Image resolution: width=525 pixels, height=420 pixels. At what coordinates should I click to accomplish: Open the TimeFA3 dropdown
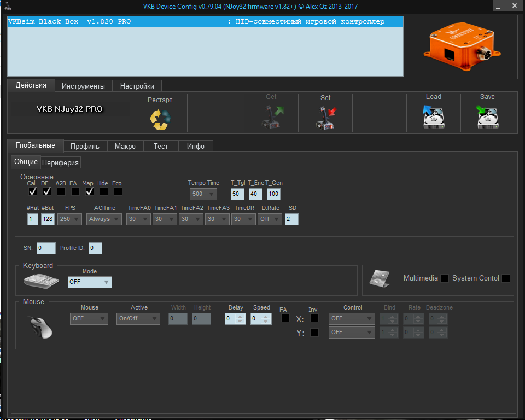(x=217, y=219)
